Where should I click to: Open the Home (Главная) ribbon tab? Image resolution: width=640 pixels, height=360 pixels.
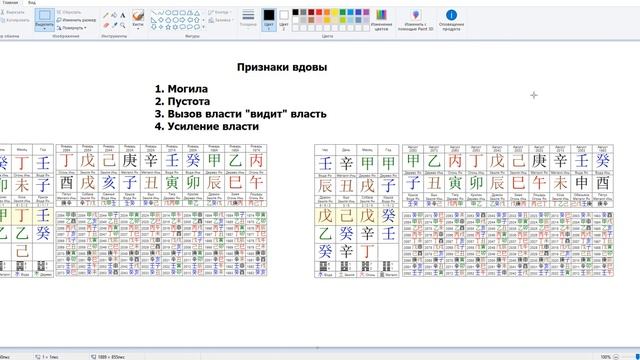click(x=10, y=2)
